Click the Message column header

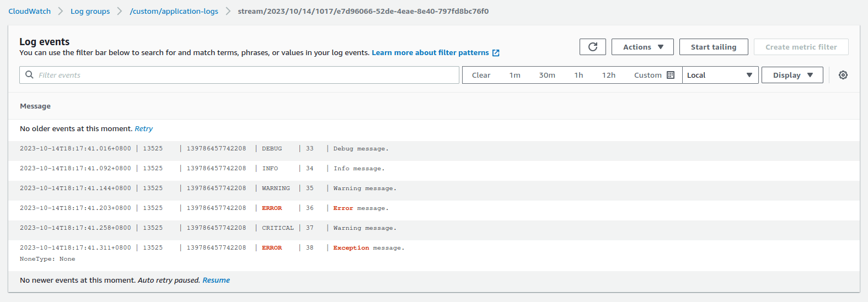pos(35,106)
